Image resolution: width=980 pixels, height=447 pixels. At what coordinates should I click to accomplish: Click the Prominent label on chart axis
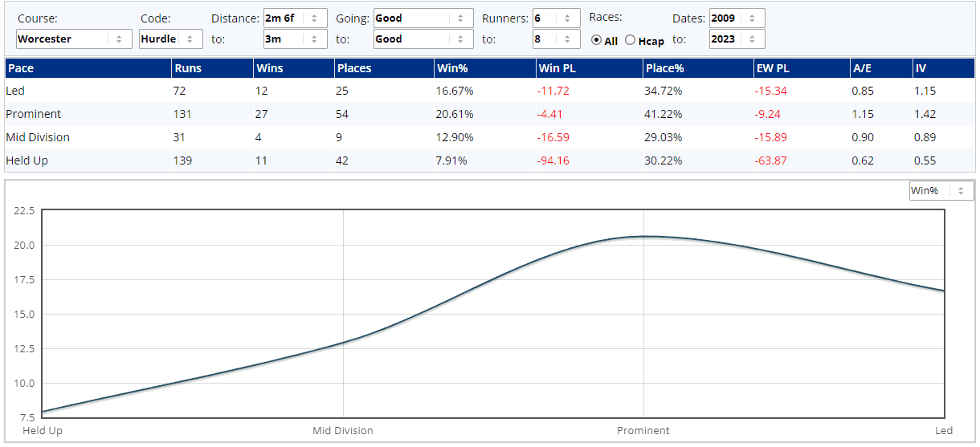pyautogui.click(x=643, y=431)
